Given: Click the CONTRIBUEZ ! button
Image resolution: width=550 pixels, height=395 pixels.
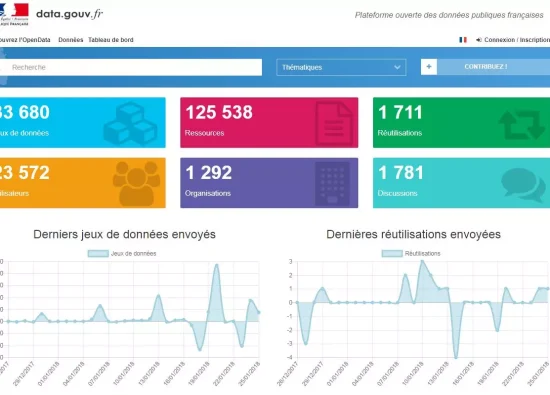Looking at the screenshot, I should pos(485,67).
